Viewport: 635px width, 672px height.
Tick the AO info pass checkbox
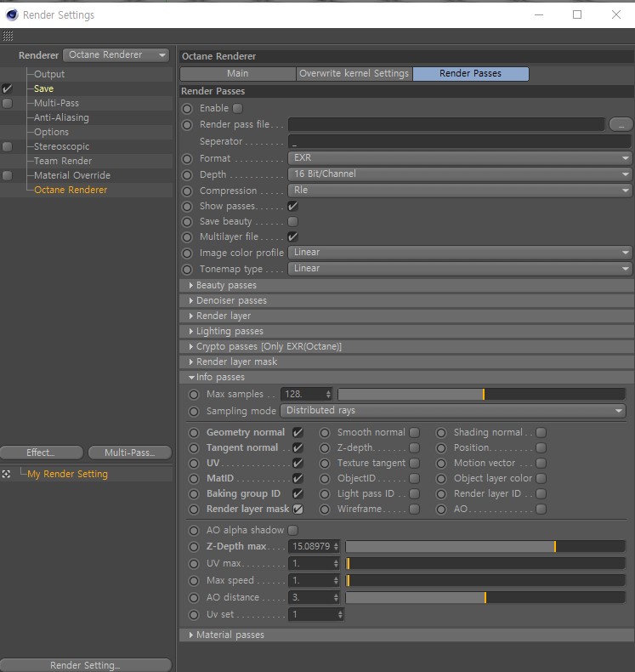click(541, 510)
